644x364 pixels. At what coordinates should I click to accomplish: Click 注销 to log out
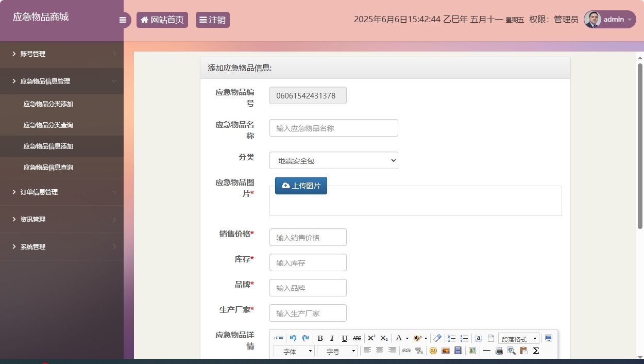[x=212, y=20]
